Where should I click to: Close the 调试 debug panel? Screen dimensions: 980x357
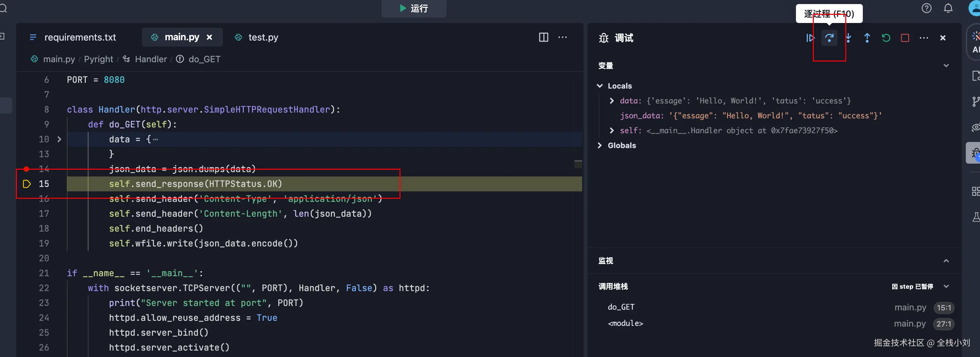click(943, 38)
